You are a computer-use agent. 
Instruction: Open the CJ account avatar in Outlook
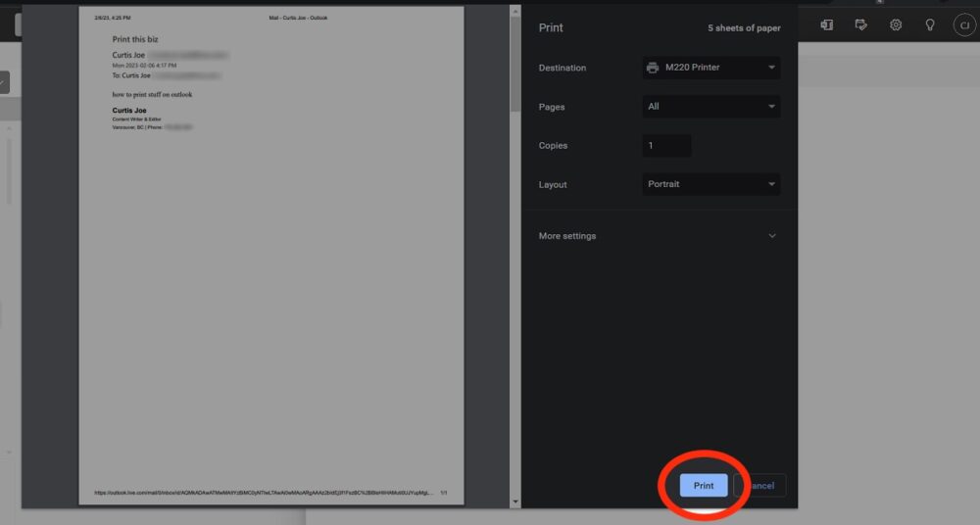(964, 25)
